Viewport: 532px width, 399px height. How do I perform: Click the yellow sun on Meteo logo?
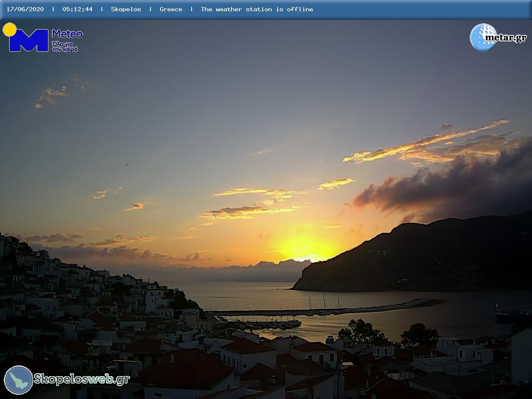click(x=10, y=30)
